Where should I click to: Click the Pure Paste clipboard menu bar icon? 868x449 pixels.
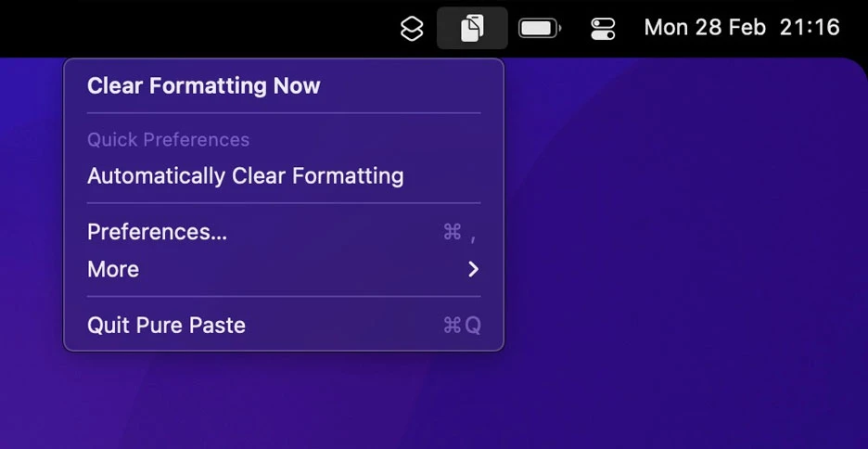[472, 28]
